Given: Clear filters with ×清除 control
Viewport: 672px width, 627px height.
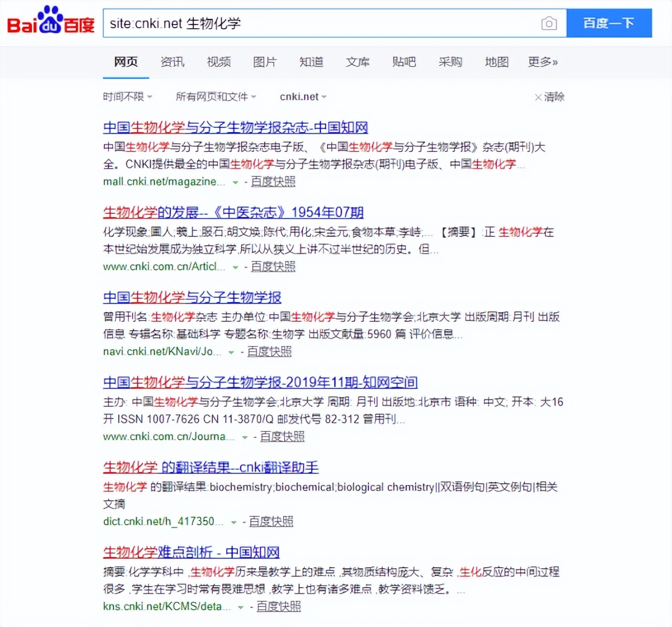Looking at the screenshot, I should click(550, 96).
